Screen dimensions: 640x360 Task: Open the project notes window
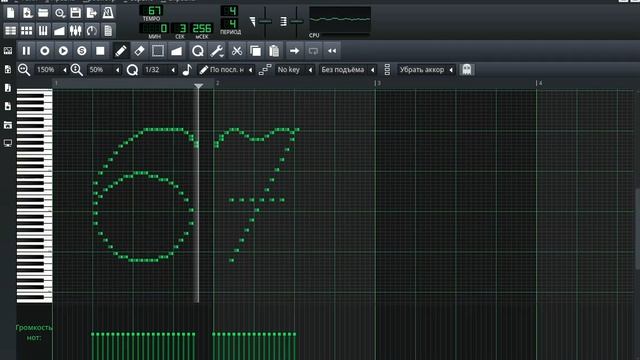coord(108,30)
